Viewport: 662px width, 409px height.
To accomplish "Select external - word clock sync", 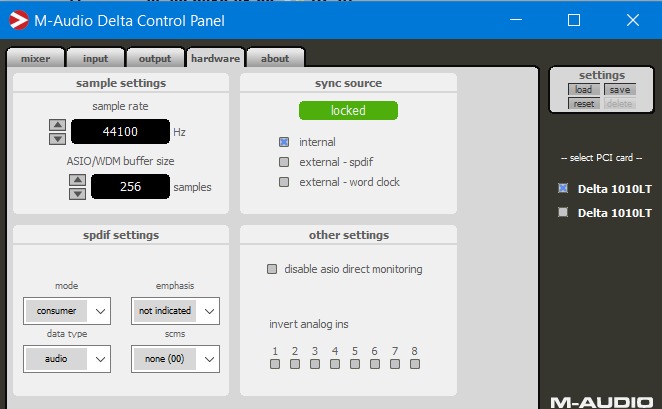I will (x=284, y=182).
